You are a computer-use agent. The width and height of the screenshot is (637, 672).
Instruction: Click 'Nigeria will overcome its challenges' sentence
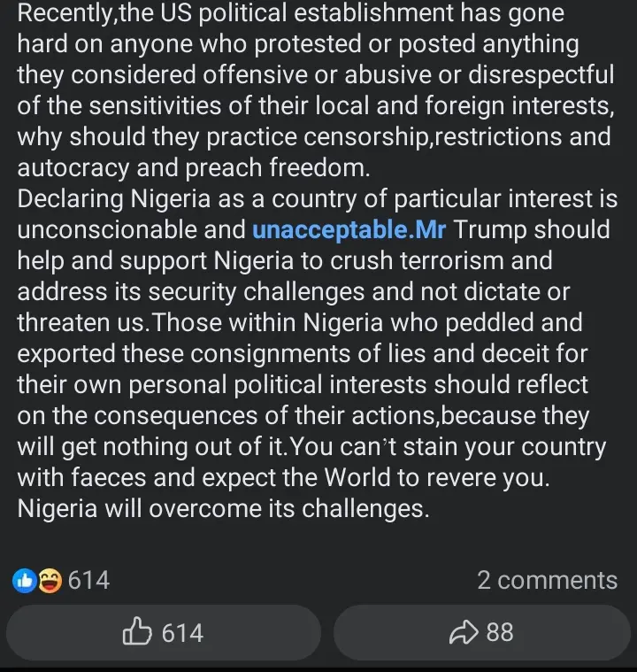click(x=223, y=510)
